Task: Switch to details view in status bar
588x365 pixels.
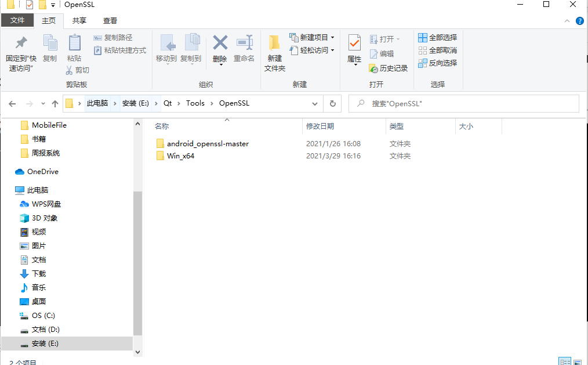Action: click(x=565, y=360)
